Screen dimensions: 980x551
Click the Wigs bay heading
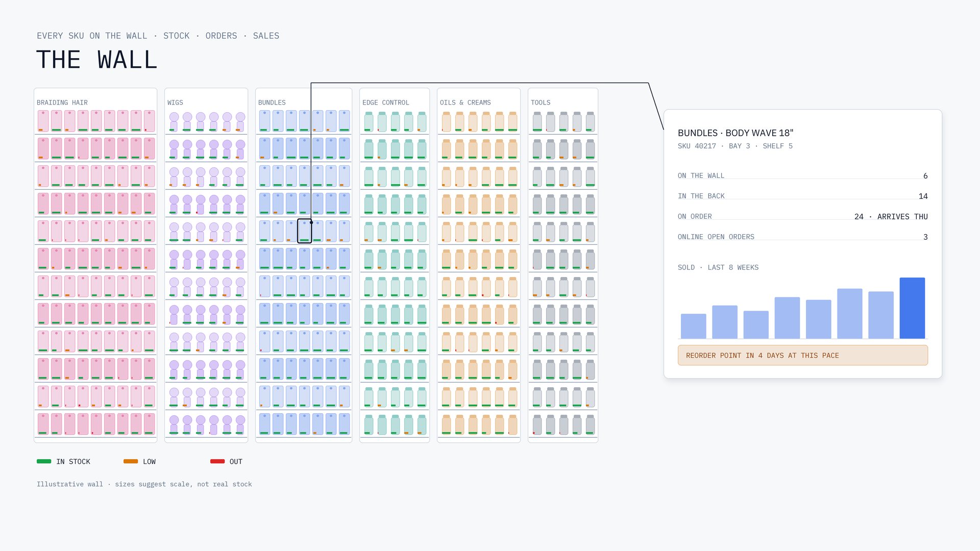[175, 103]
